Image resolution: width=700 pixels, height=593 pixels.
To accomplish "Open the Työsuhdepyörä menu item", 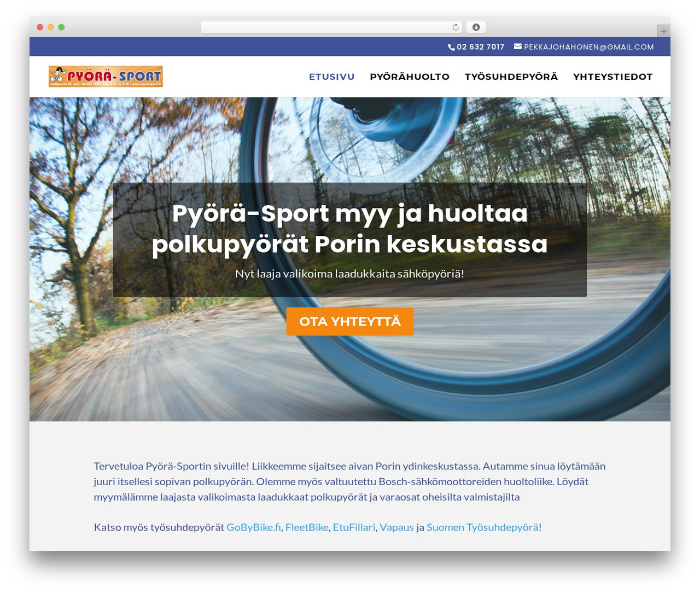I will (511, 77).
